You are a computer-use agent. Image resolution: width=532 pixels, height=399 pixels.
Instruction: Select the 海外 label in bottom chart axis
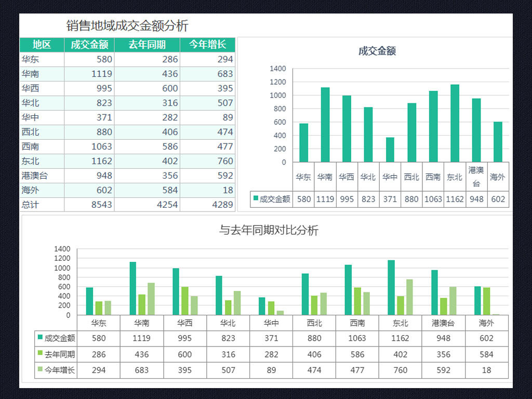[x=486, y=323]
